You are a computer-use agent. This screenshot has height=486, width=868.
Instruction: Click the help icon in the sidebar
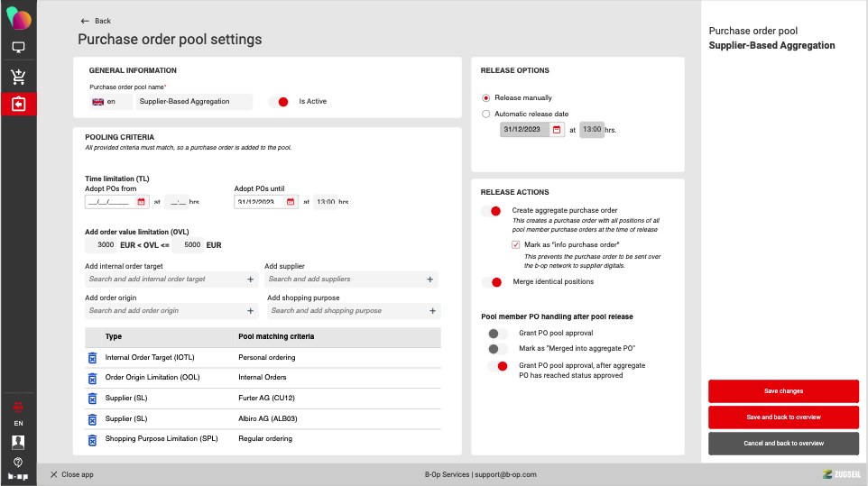(18, 461)
